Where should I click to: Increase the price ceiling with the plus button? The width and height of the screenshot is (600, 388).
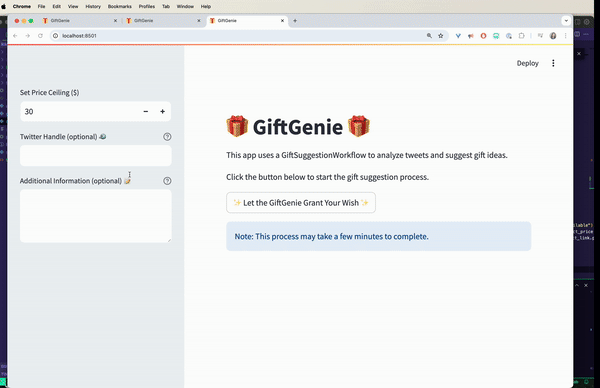(162, 111)
